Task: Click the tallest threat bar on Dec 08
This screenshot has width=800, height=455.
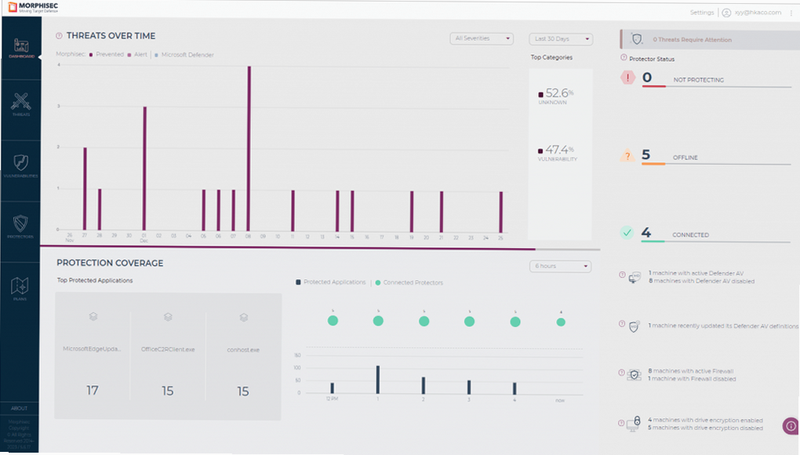Action: tap(248, 148)
